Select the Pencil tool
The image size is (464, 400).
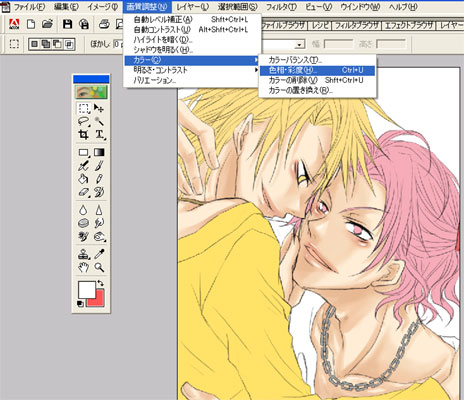click(99, 179)
